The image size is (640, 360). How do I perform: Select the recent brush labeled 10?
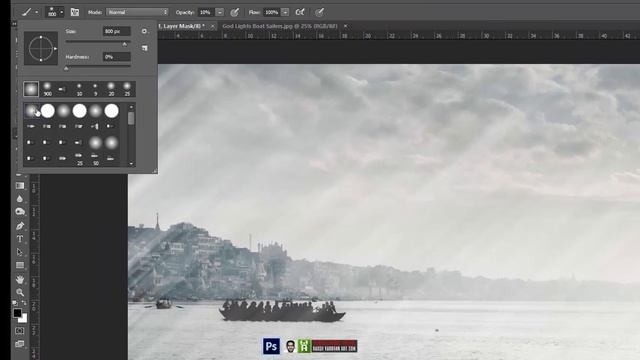79,89
